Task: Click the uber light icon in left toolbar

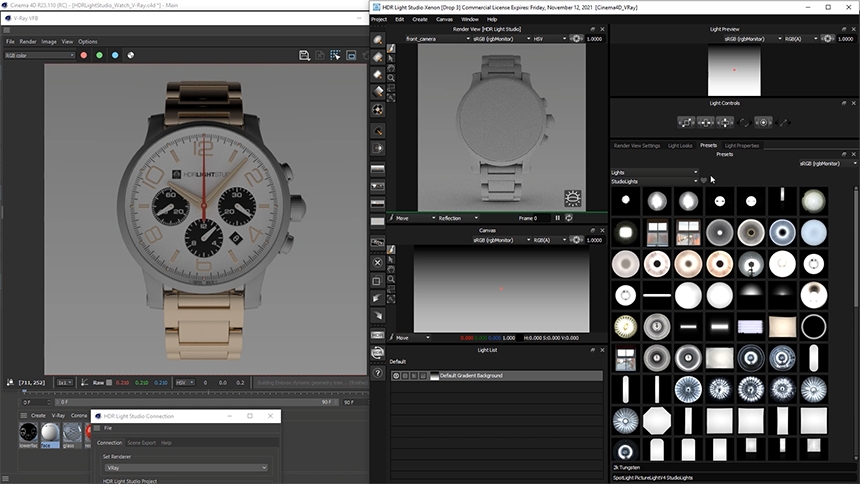Action: [377, 131]
